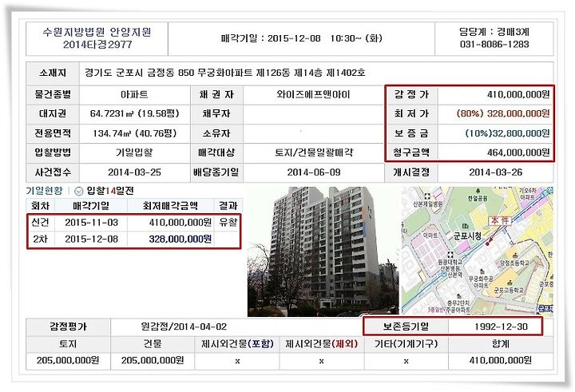
Task: Click the clock icon beside 입찰14일전
Action: (x=78, y=191)
